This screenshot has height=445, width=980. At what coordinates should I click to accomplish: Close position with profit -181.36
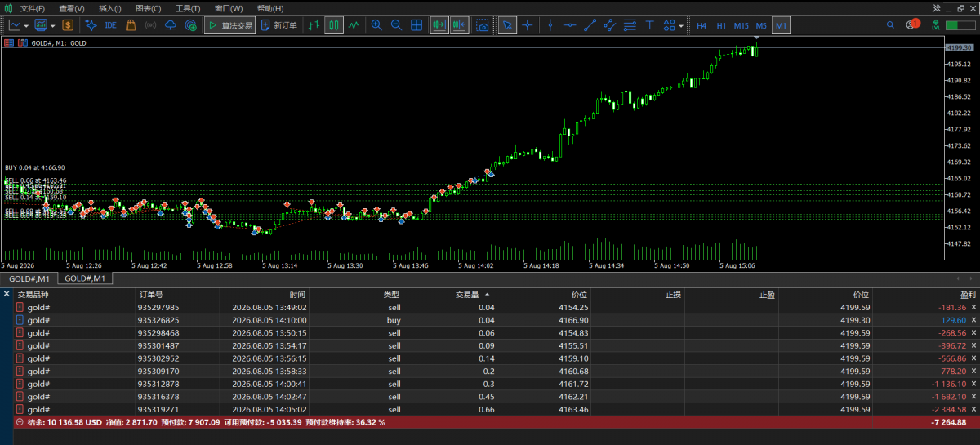click(973, 307)
